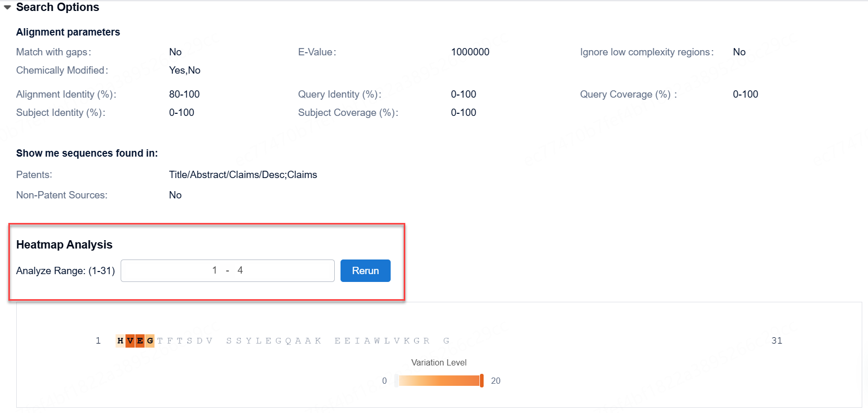This screenshot has width=868, height=413.
Task: Select the grey W residue in the sequence
Action: point(377,341)
